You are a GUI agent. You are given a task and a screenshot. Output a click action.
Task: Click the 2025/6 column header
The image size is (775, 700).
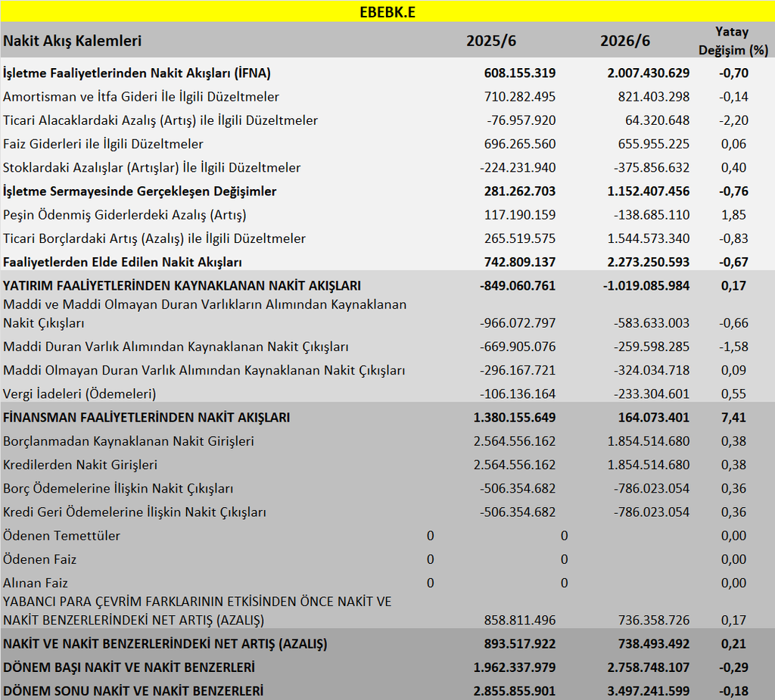click(490, 41)
